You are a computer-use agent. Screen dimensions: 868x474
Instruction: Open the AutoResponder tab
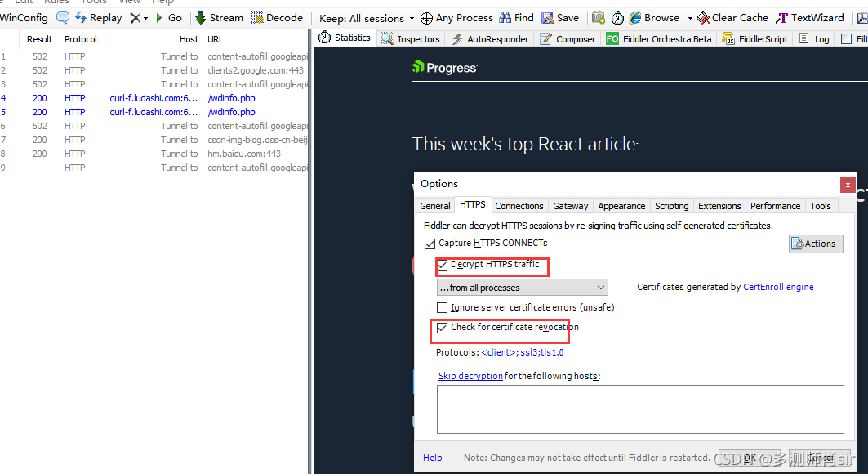[491, 38]
